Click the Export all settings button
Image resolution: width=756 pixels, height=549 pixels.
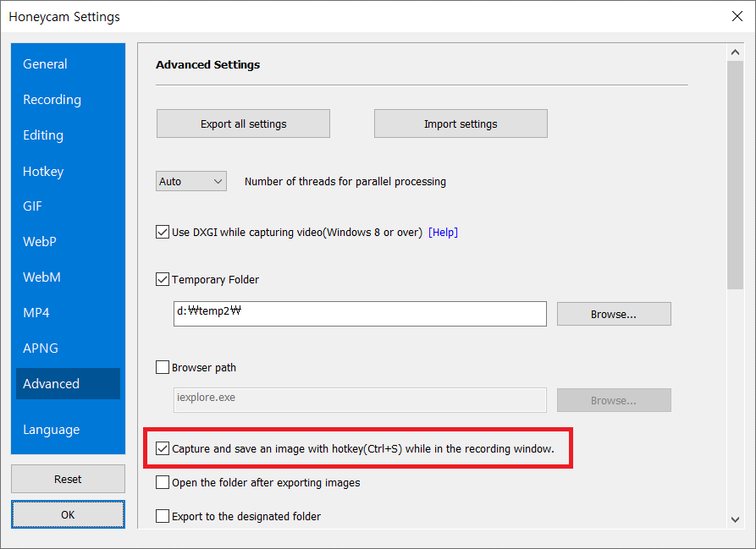coord(243,124)
